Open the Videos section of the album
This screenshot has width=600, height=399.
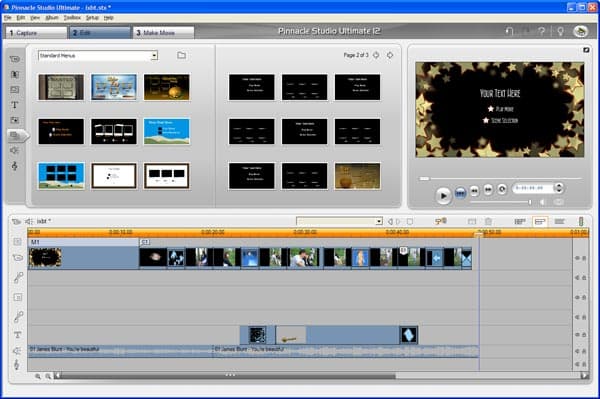point(15,59)
